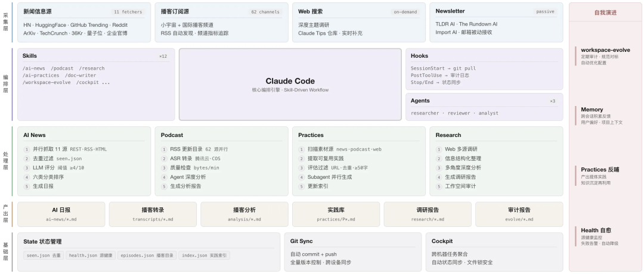Open the 调研报告 output card
The image size is (644, 274).
tap(428, 214)
